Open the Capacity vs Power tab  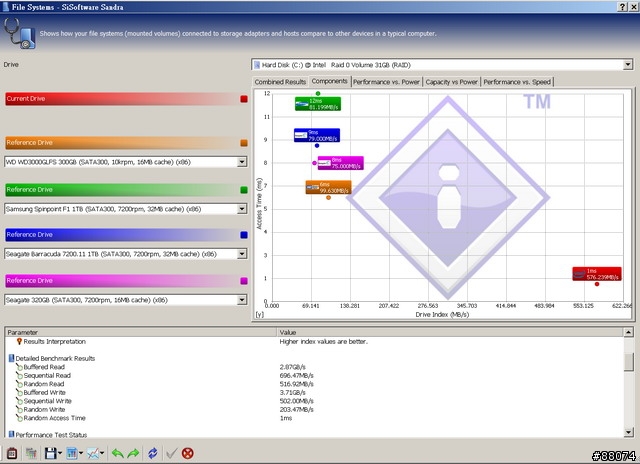click(452, 82)
